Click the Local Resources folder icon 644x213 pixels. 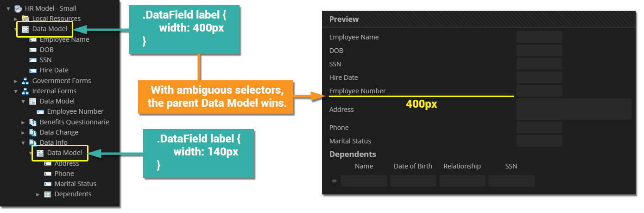(25, 19)
